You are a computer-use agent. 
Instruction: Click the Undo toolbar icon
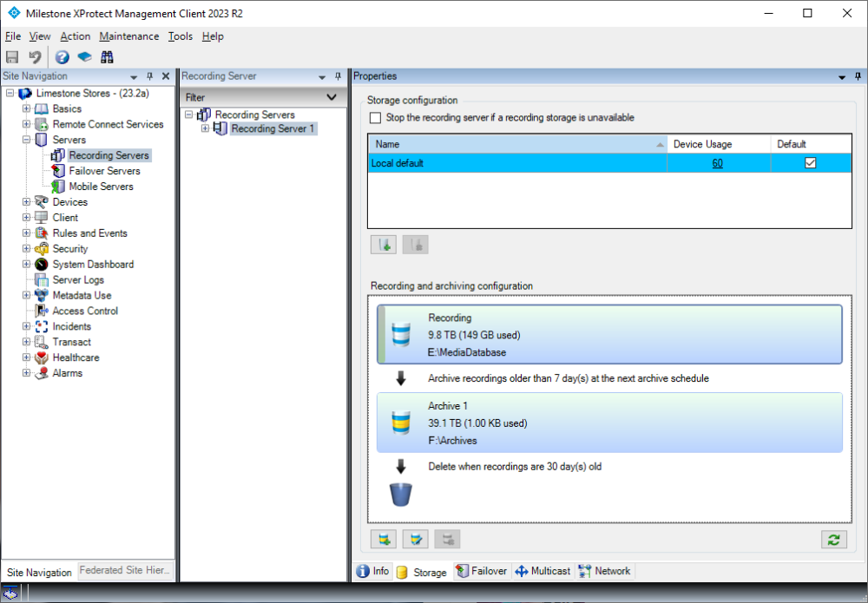pyautogui.click(x=36, y=57)
